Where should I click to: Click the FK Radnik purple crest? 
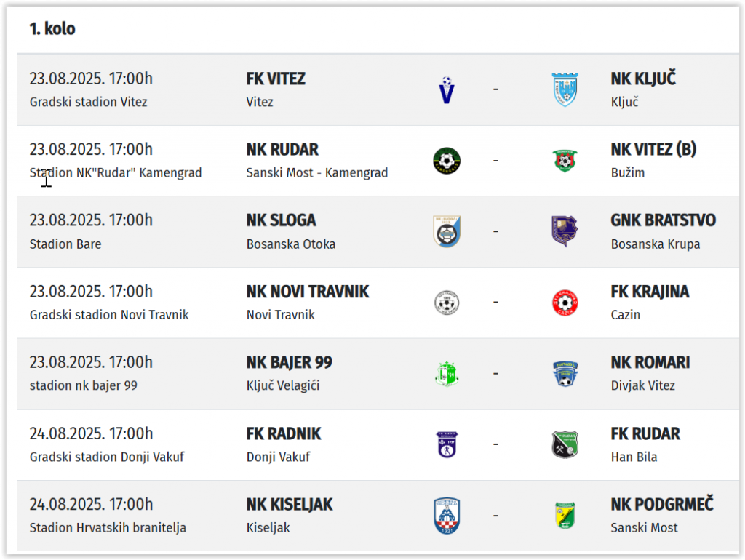(447, 444)
